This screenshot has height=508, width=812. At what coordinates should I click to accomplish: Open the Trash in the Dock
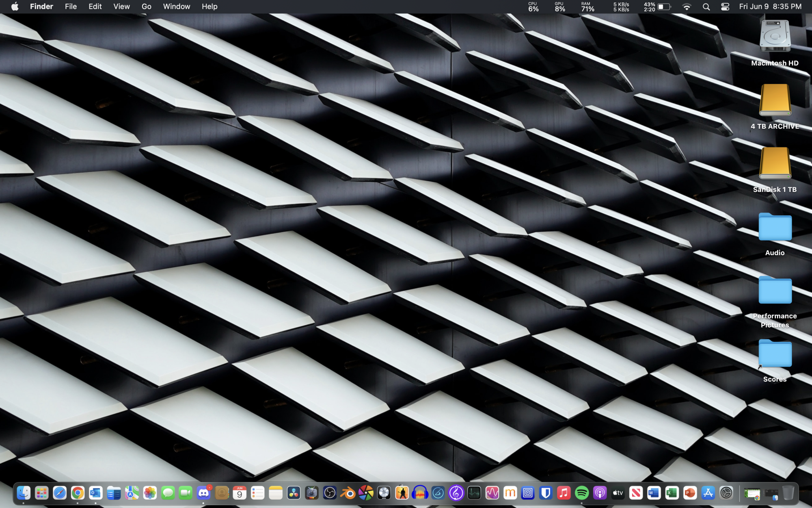(788, 493)
